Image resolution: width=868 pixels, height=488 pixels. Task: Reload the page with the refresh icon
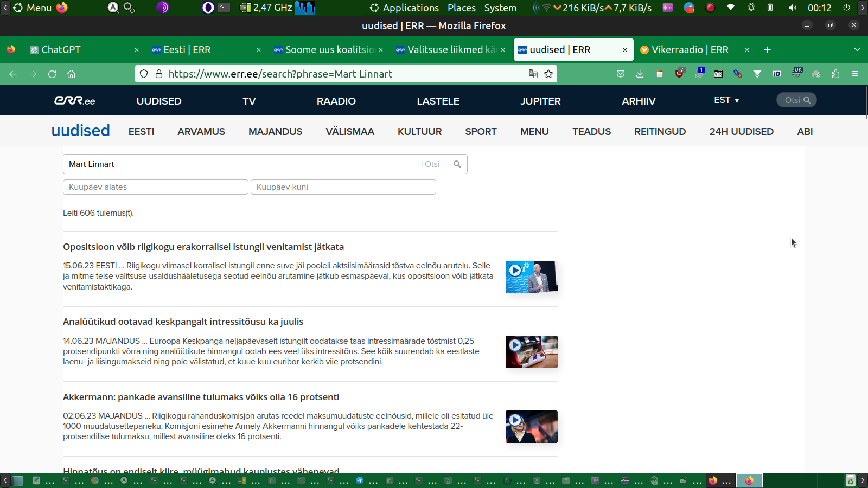click(52, 74)
